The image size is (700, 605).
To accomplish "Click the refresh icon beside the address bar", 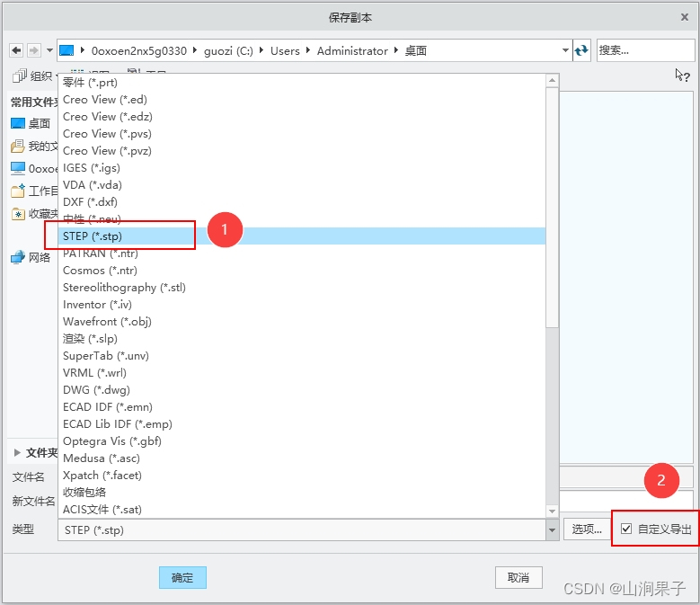I will click(x=582, y=50).
